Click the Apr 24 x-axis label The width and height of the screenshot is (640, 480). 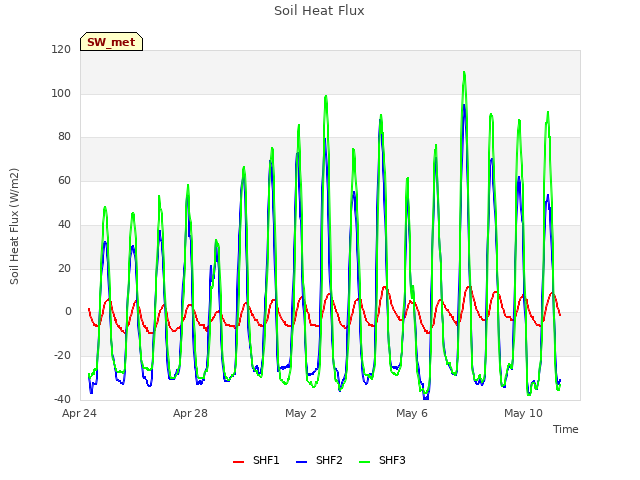[79, 413]
